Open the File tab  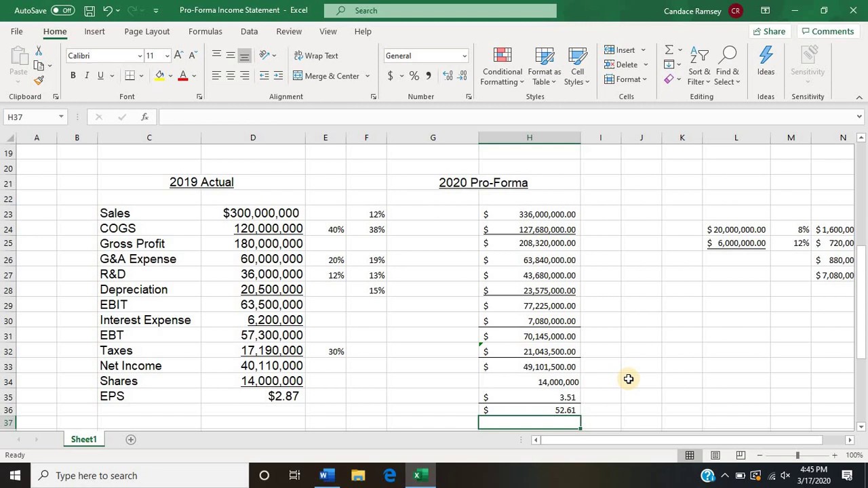point(16,31)
